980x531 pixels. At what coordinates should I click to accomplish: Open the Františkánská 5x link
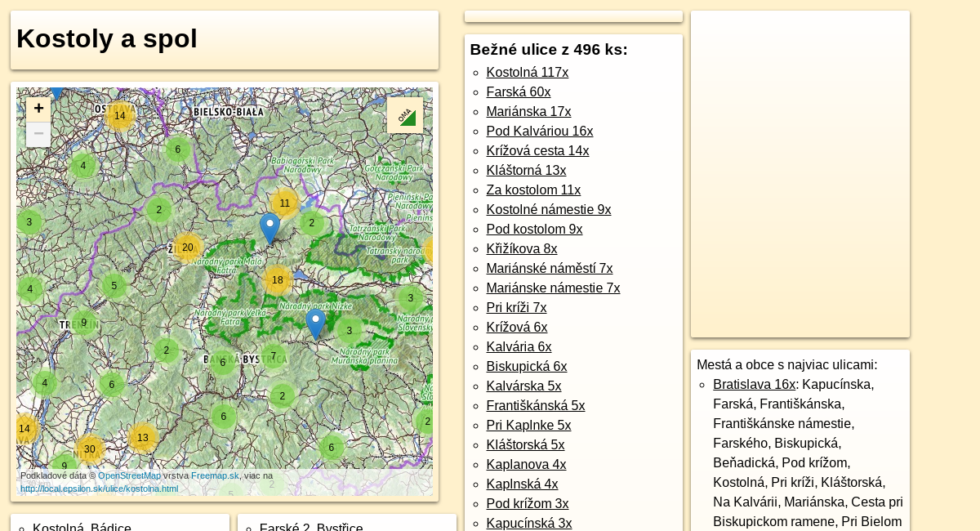536,405
